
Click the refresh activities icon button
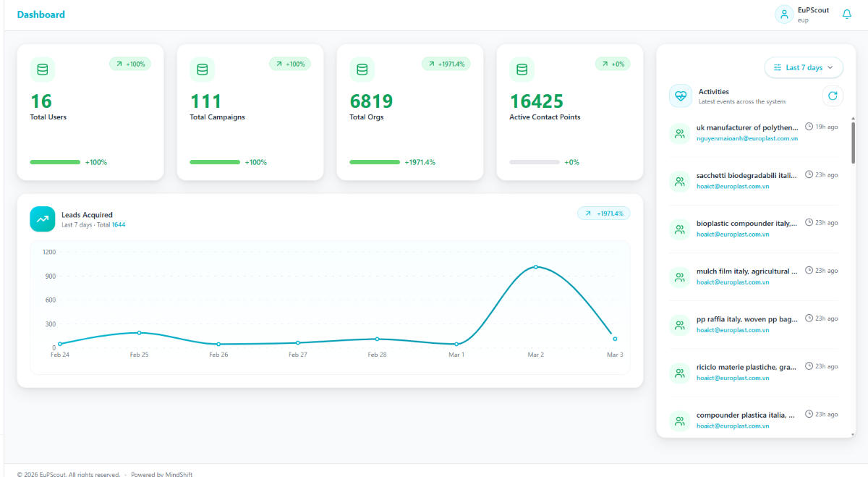[833, 96]
